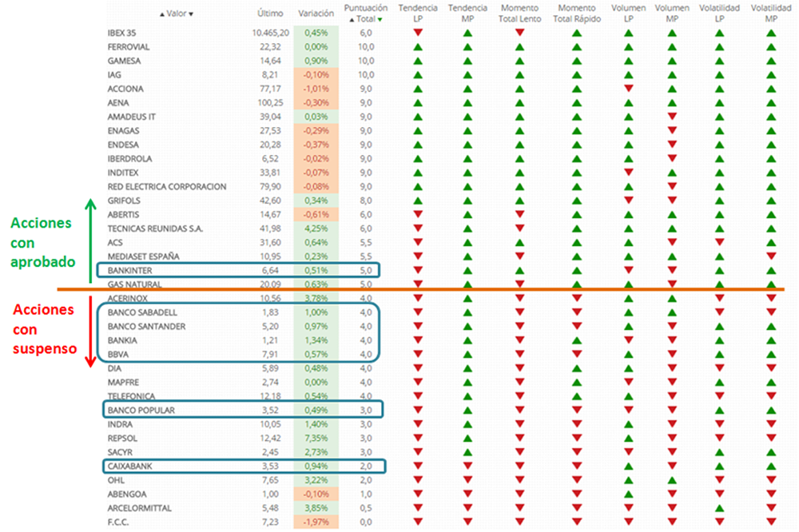Viewport: 799px width, 532px height.
Task: Click the Volatilidad LP column header
Action: click(719, 14)
